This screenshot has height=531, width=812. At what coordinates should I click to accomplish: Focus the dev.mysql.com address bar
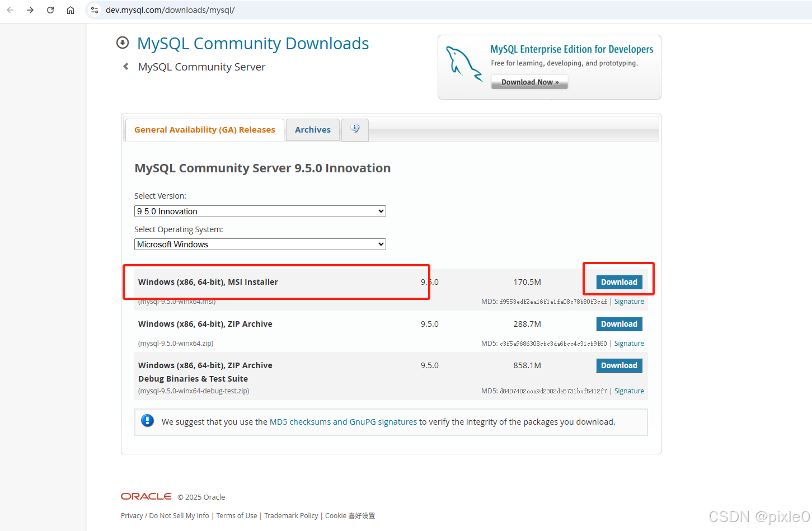click(448, 10)
